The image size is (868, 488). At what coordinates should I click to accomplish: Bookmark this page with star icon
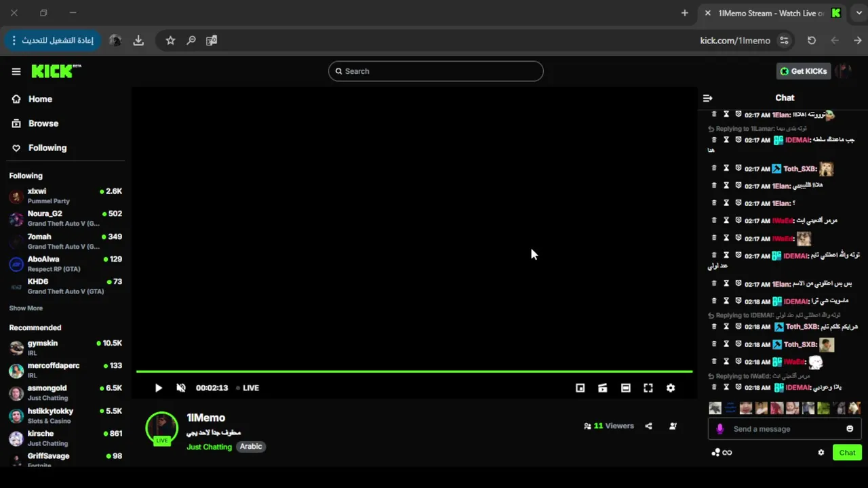[170, 41]
